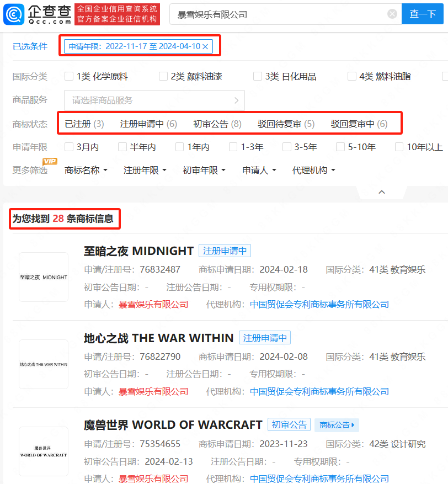Collapse the filter panel with up chevron
This screenshot has width=448, height=484.
tap(382, 192)
